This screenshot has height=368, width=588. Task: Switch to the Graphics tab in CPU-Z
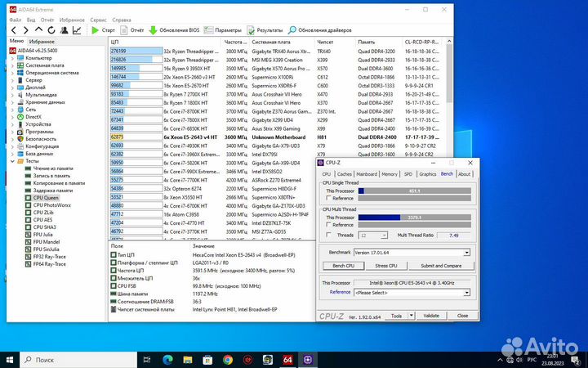(427, 174)
